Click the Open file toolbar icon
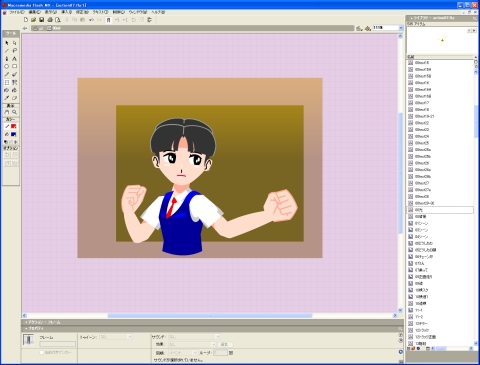The height and width of the screenshot is (365, 480). pos(33,20)
